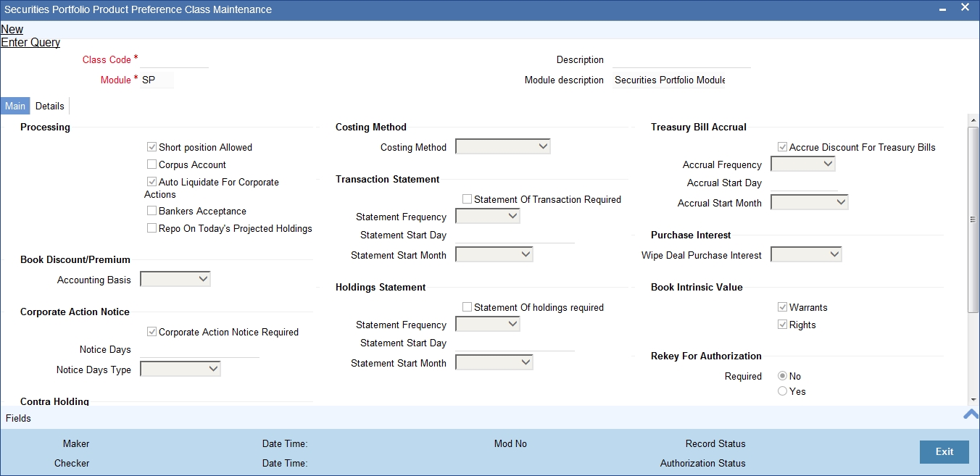
Task: Enable the Corpus Account checkbox
Action: pos(151,164)
